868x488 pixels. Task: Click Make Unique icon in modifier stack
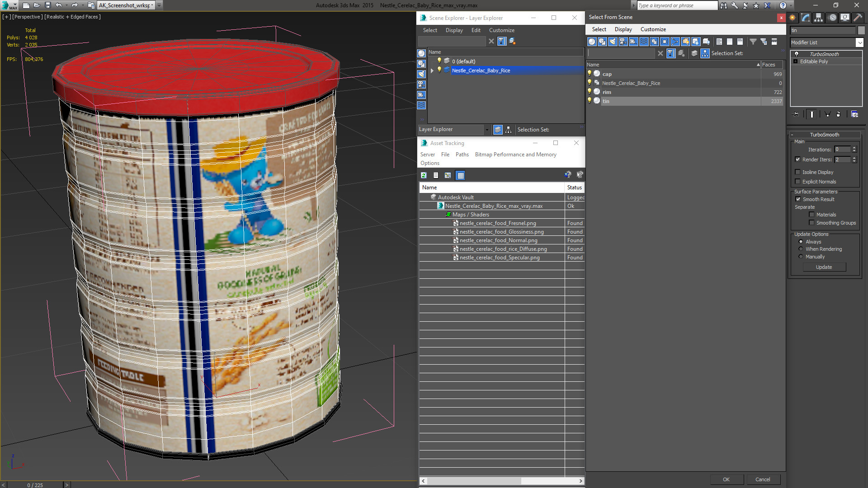(x=827, y=114)
